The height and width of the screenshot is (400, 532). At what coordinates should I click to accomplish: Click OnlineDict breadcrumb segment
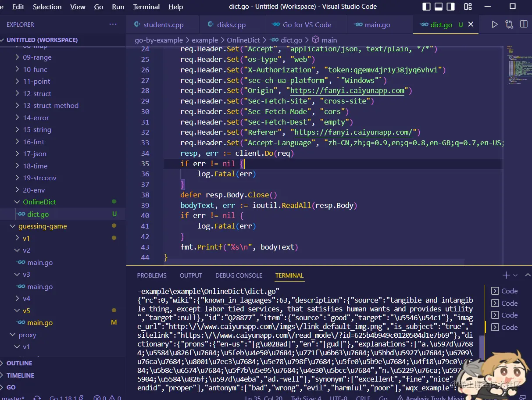point(243,40)
